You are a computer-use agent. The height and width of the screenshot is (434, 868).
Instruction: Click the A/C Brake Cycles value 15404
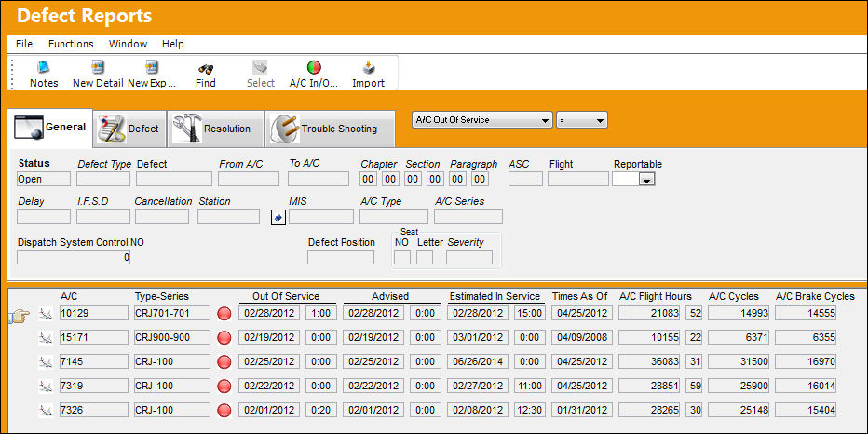[807, 410]
